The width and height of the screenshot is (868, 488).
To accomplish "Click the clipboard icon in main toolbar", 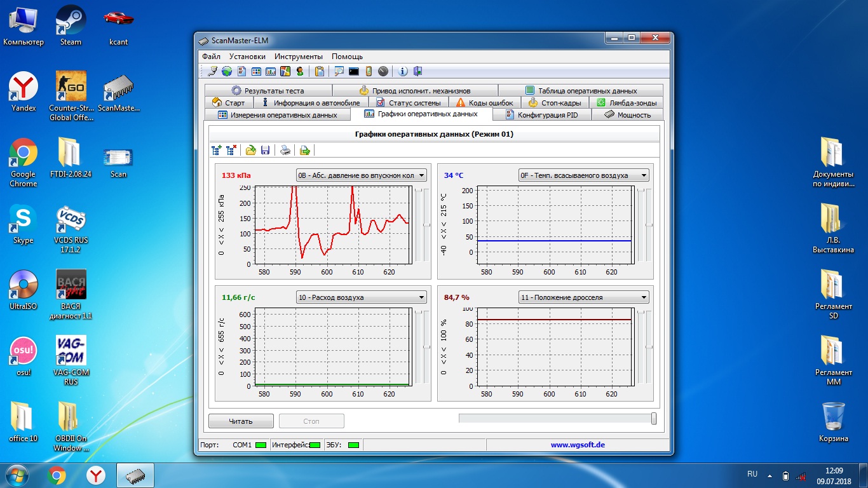I will pos(320,71).
